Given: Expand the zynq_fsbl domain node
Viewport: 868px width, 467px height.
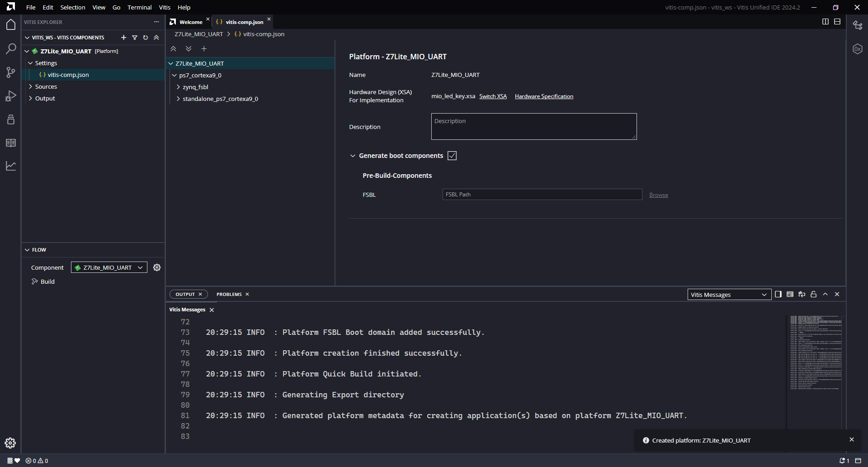Looking at the screenshot, I should (x=178, y=87).
